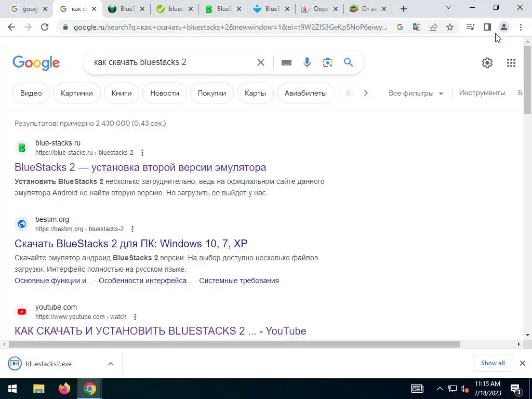The height and width of the screenshot is (399, 532).
Task: Share this page via the share icon
Action: (433, 27)
